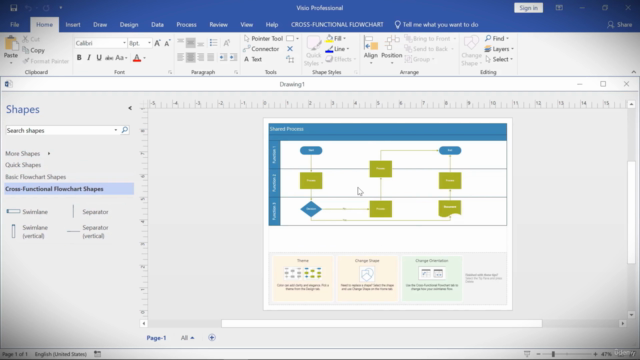Click the fit page icon in status bar

coord(527,354)
